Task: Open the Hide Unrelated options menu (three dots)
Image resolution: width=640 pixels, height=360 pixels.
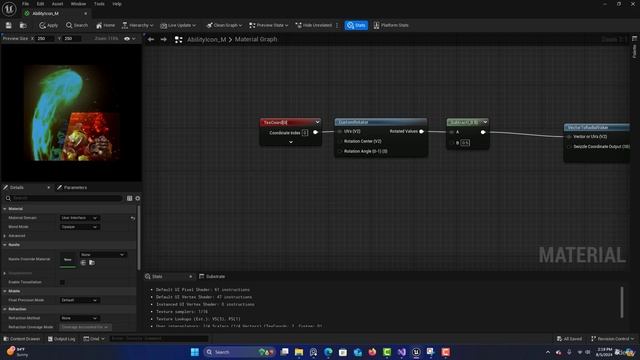Action: (x=337, y=25)
